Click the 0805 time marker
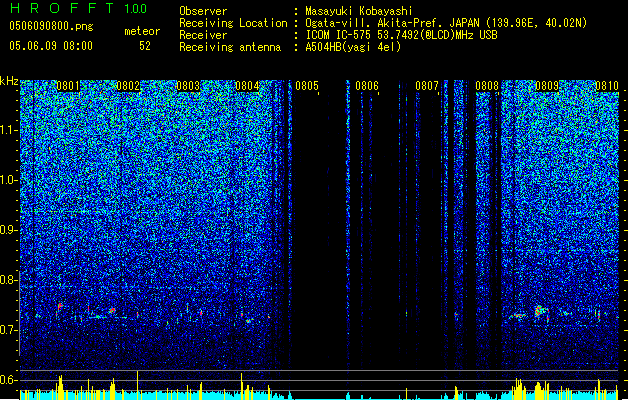Screen dimensions: 629x400 [307, 86]
